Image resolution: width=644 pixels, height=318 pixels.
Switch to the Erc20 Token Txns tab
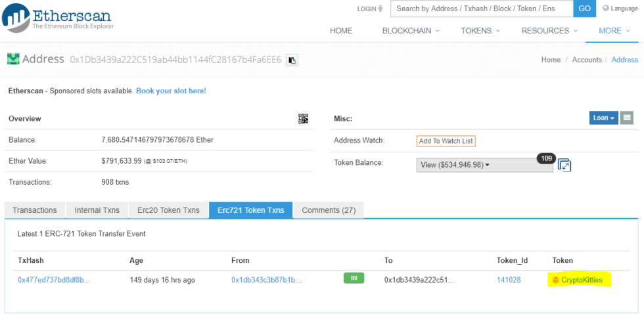pos(168,210)
